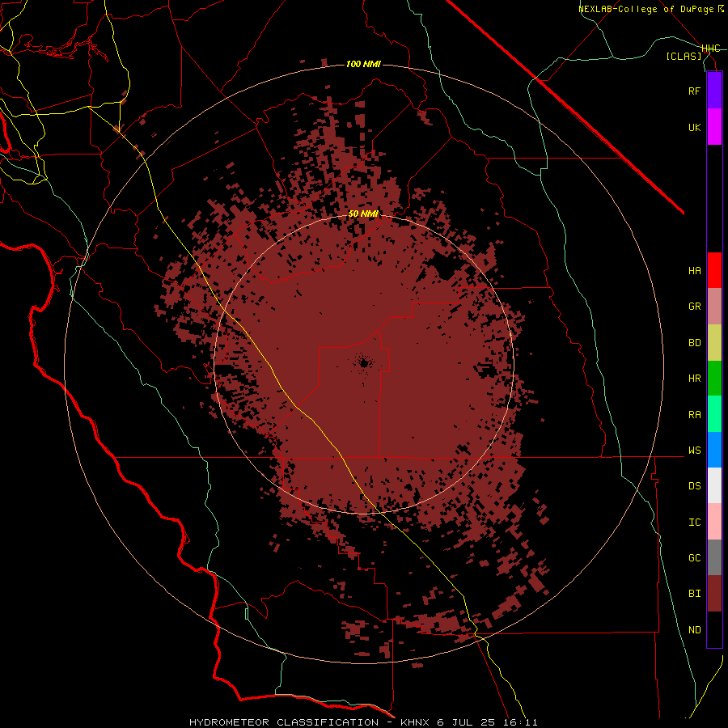The image size is (728, 728).
Task: Click the 'KHNX' station identifier
Action: (x=415, y=722)
